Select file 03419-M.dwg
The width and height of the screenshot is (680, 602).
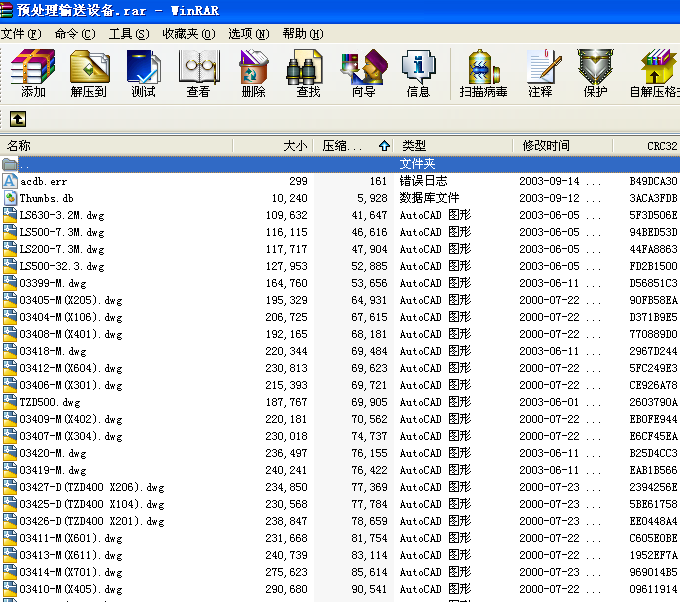point(53,470)
